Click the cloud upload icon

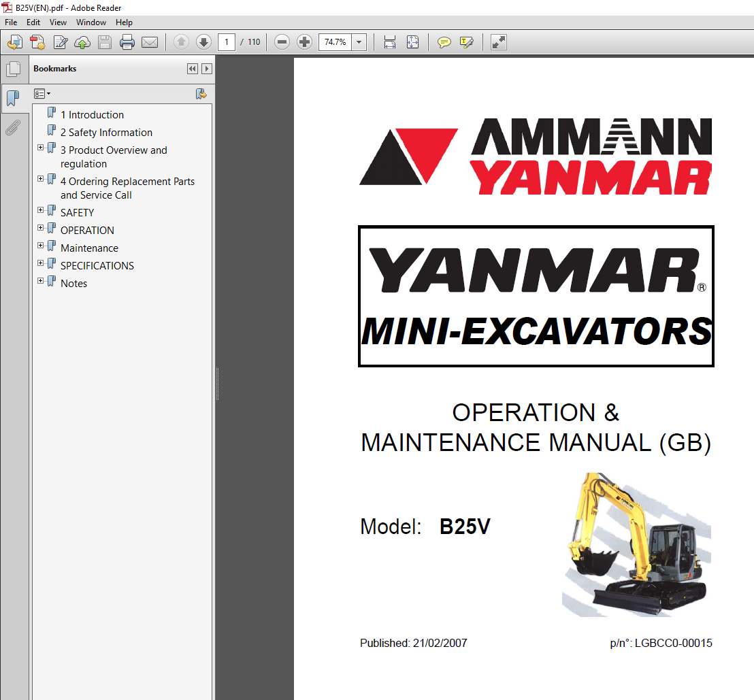[82, 42]
